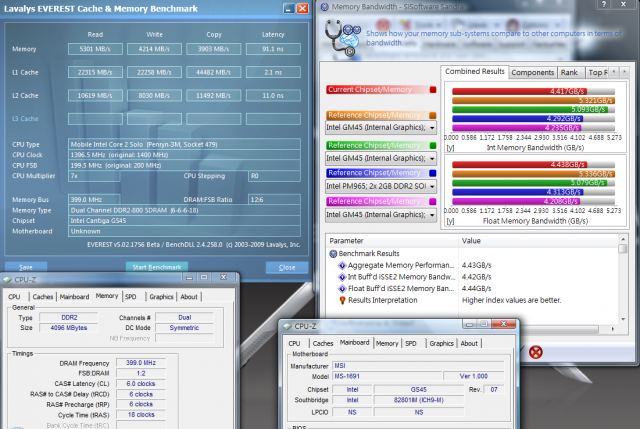Click the DRAM Frequency 399.0 MHz value
The image size is (640, 429).
click(141, 363)
